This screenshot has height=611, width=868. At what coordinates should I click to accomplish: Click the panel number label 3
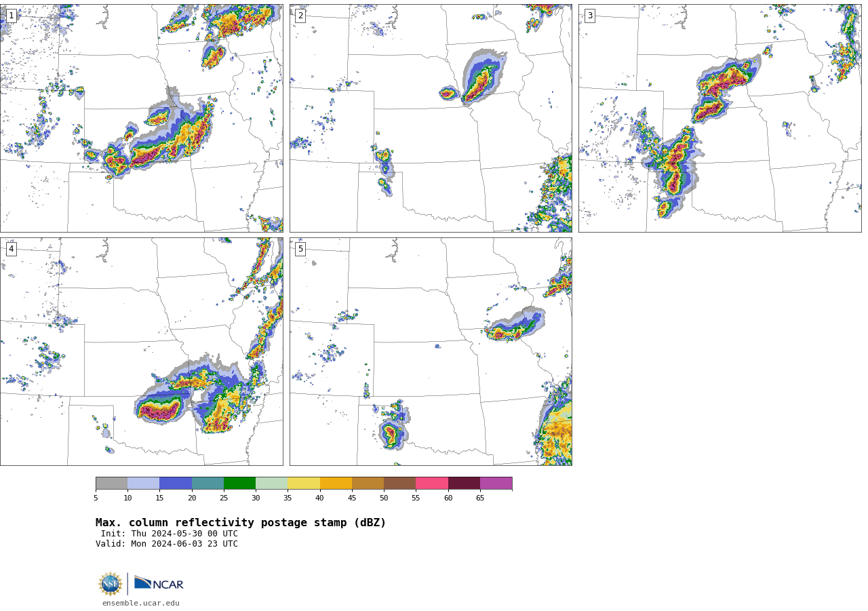(x=589, y=16)
